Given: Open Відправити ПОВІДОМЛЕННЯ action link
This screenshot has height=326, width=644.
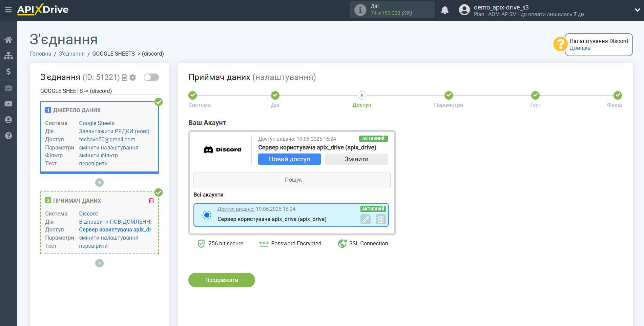Looking at the screenshot, I should tap(115, 222).
